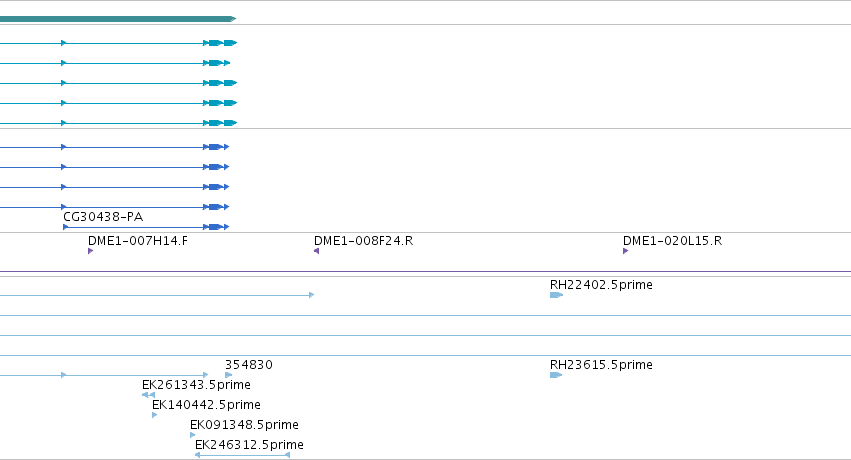Select the 354830 label

pyautogui.click(x=249, y=365)
